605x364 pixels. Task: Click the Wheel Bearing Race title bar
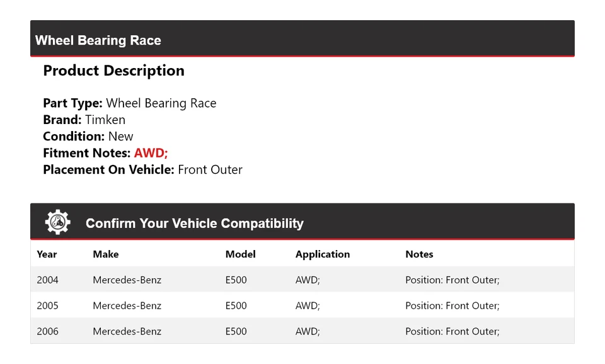click(x=98, y=40)
